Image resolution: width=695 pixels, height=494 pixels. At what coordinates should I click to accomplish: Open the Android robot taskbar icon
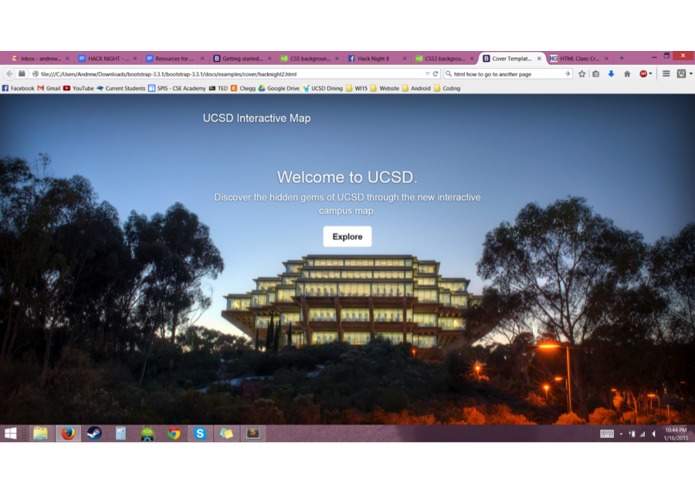point(147,433)
